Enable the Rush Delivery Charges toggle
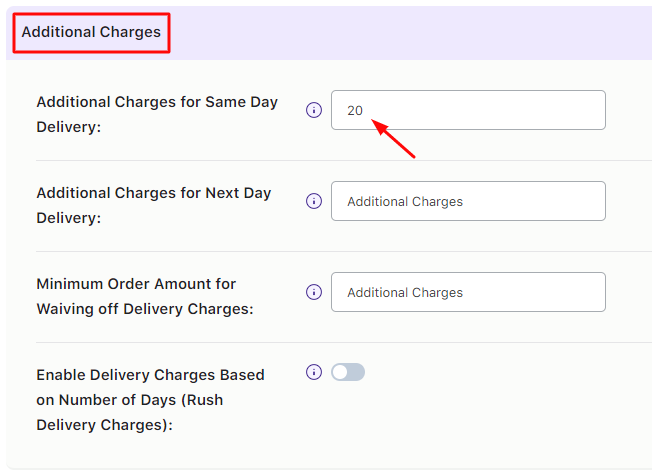The height and width of the screenshot is (475, 652). pos(348,372)
